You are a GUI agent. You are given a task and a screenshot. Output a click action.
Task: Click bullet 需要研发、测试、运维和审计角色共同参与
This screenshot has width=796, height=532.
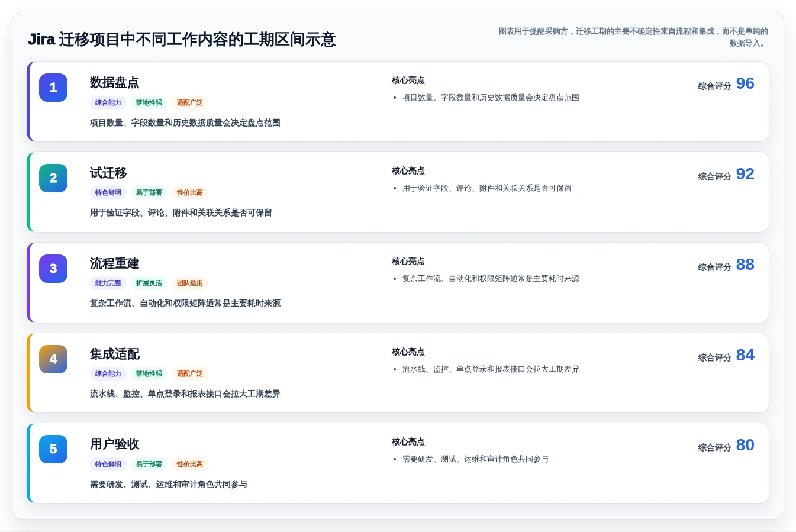(x=475, y=459)
